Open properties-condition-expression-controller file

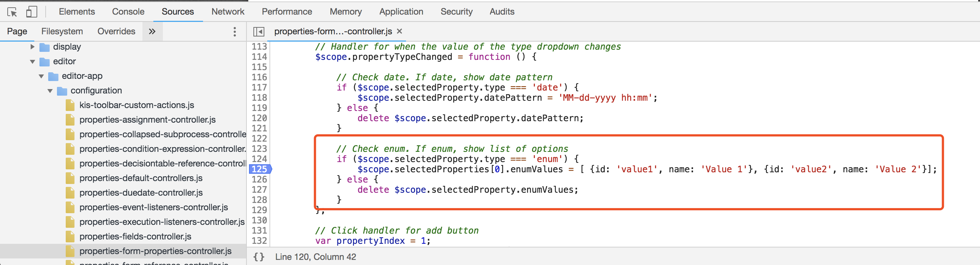[x=163, y=149]
